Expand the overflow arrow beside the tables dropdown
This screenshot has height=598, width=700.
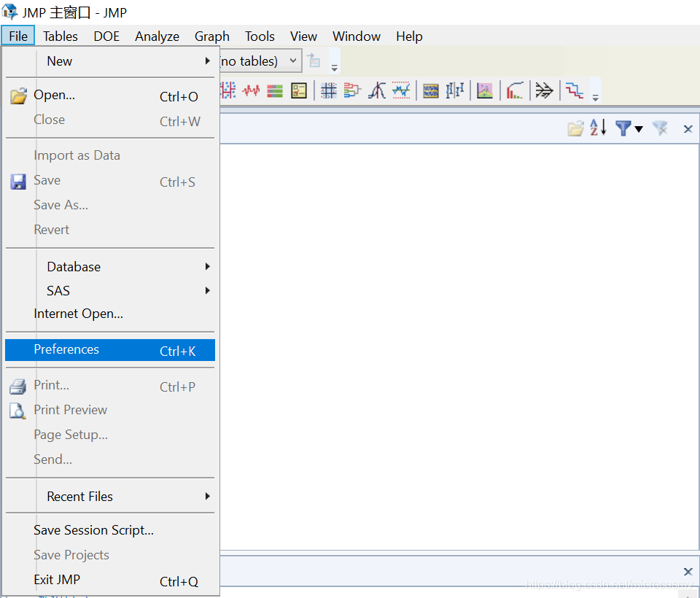click(335, 68)
